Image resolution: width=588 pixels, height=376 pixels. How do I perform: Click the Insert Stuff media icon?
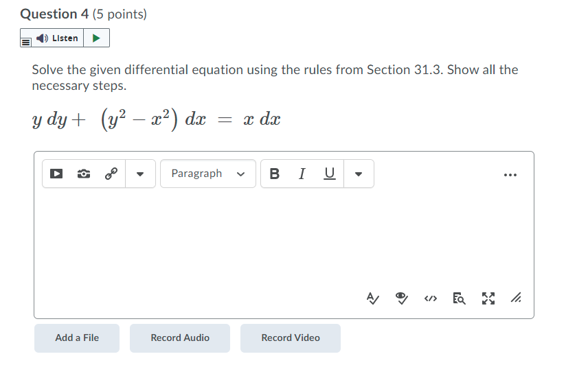pos(58,174)
